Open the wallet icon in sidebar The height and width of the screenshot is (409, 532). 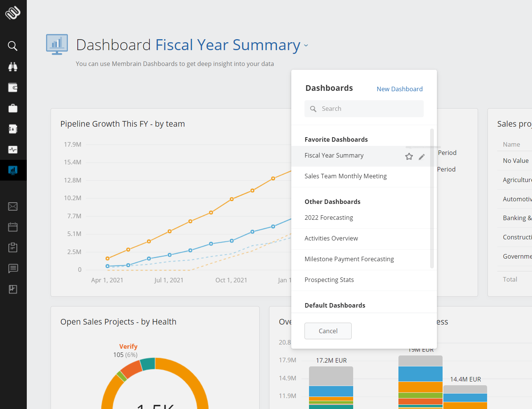(13, 87)
